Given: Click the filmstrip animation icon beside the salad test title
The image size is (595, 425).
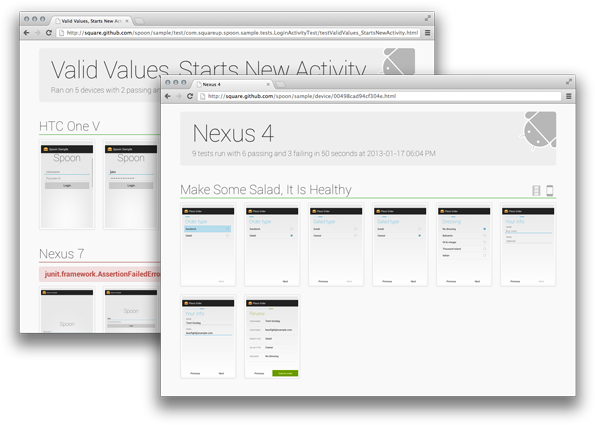Looking at the screenshot, I should tap(536, 190).
